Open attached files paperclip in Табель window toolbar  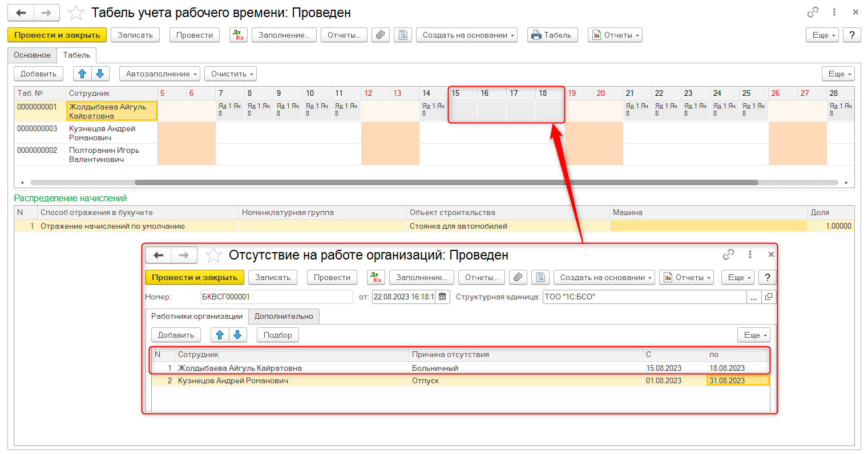click(x=381, y=35)
